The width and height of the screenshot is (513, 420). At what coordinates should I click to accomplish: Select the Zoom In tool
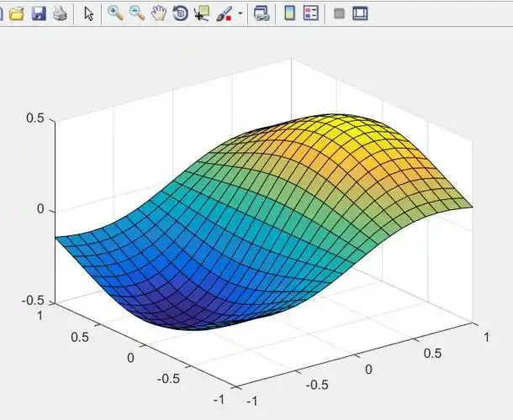coord(115,14)
